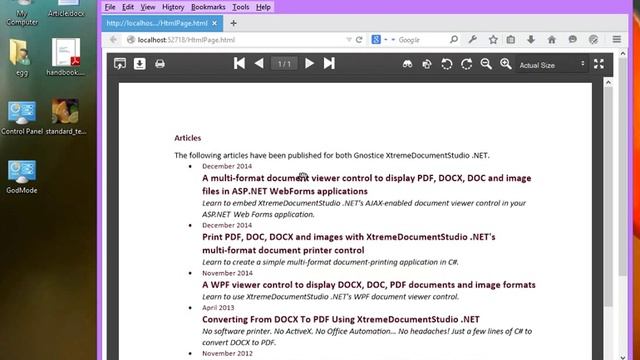The width and height of the screenshot is (640, 360).
Task: Click the round icon right of the chat bubble
Action: 593,40
